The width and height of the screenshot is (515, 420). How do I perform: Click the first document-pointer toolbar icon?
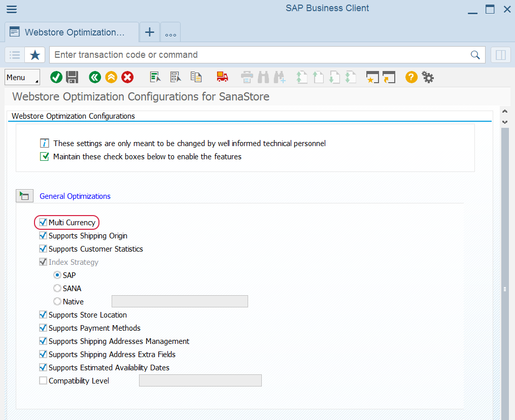[155, 77]
